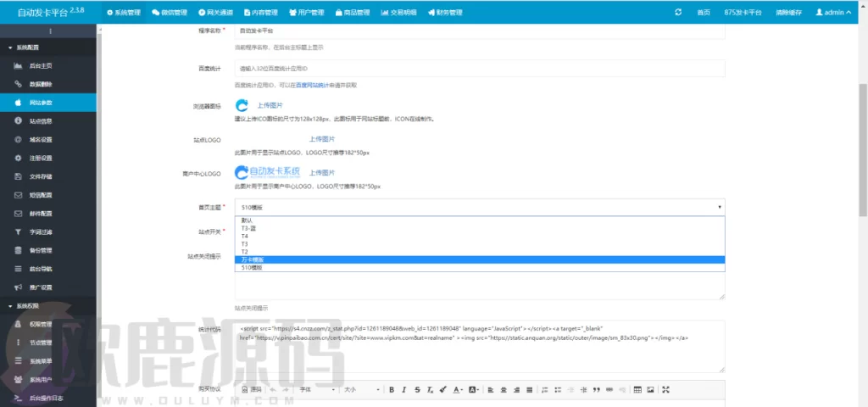Select the format painter brush icon
The width and height of the screenshot is (868, 407).
coord(442,390)
